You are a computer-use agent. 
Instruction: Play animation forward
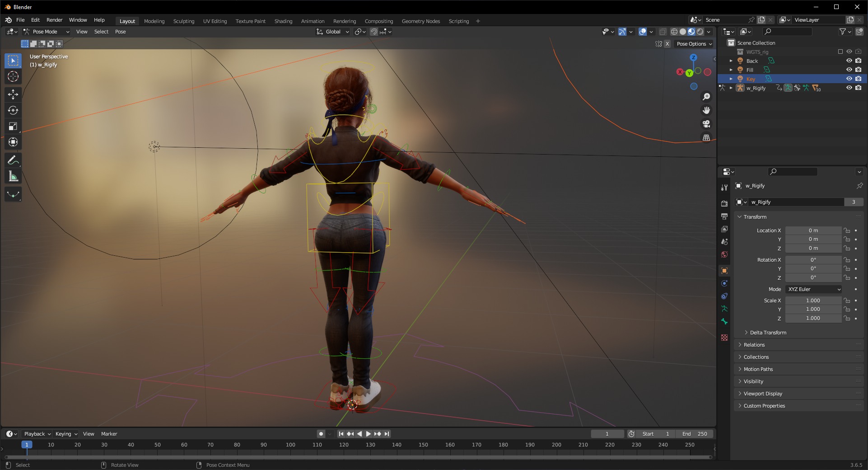pyautogui.click(x=368, y=434)
